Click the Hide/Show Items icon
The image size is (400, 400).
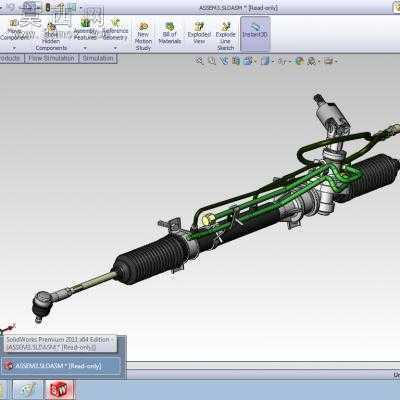pyautogui.click(x=282, y=61)
